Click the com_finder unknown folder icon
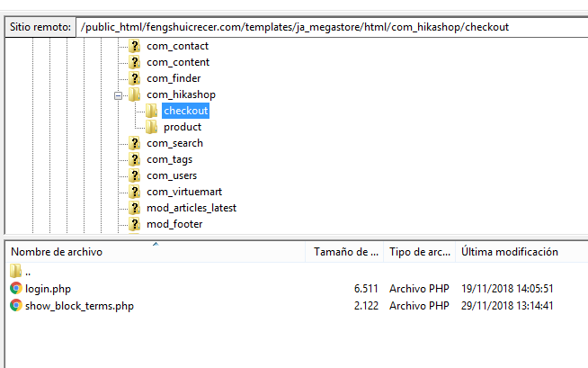 134,78
